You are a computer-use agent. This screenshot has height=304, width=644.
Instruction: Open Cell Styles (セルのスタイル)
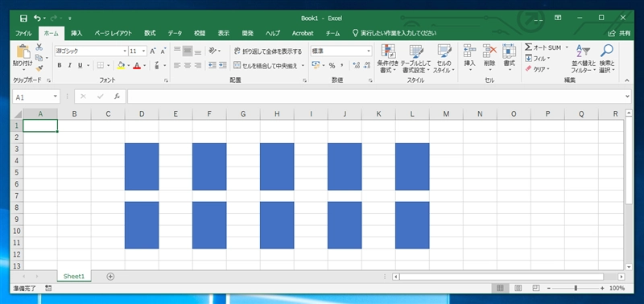point(444,59)
